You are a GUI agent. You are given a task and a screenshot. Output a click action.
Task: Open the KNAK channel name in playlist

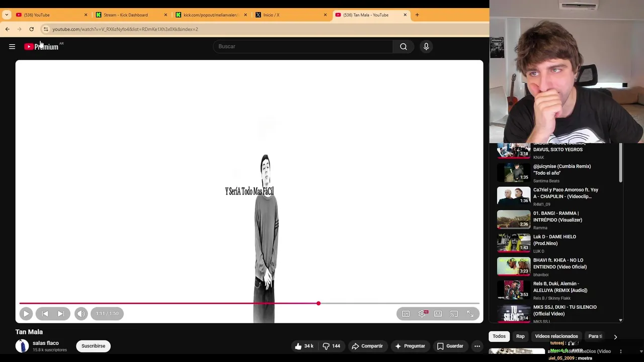tap(539, 157)
